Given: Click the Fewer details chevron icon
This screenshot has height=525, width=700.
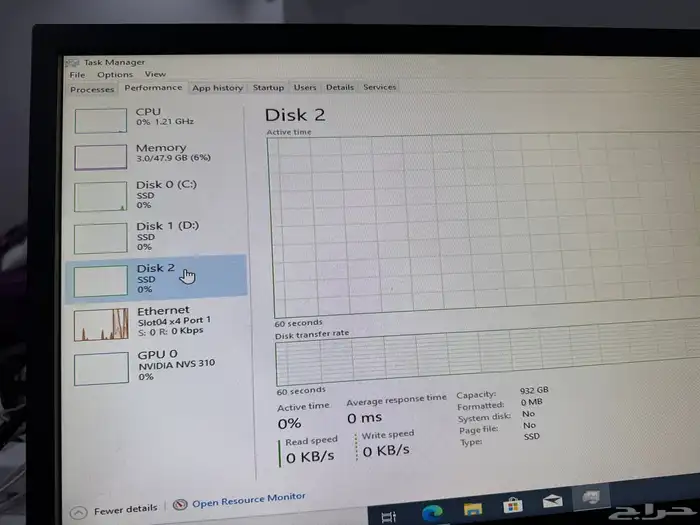Looking at the screenshot, I should (78, 512).
